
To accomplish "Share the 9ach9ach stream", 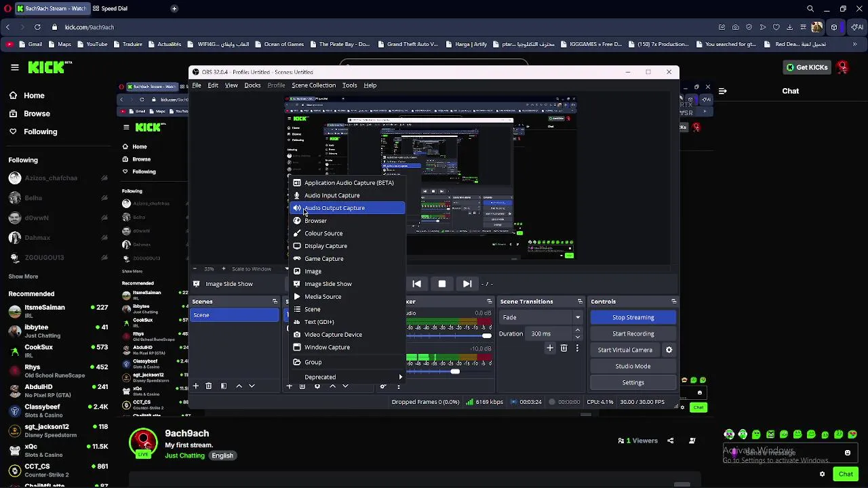I will tap(671, 441).
